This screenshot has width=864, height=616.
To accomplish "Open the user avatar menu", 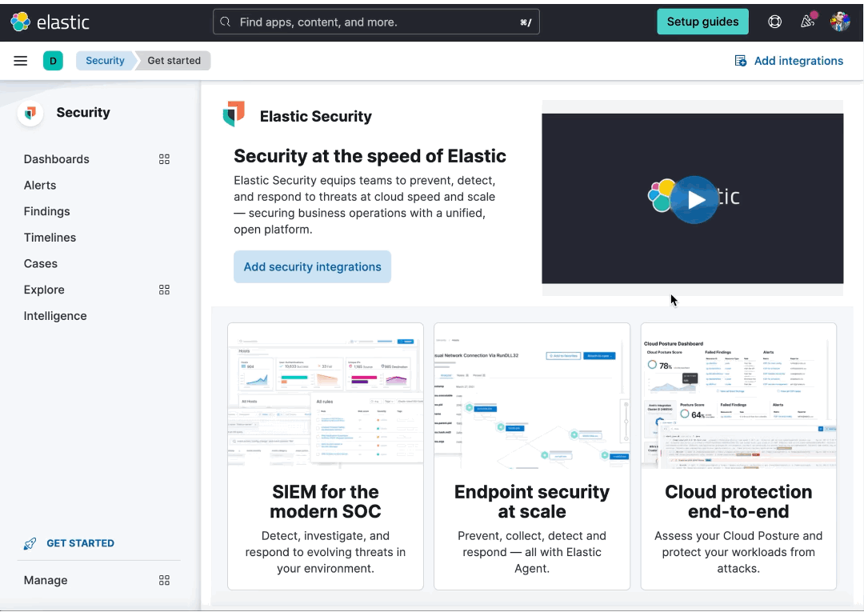I will point(840,22).
